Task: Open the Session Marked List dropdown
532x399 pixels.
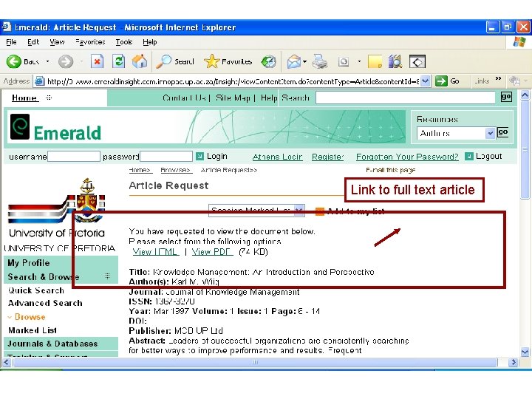Action: pyautogui.click(x=299, y=211)
